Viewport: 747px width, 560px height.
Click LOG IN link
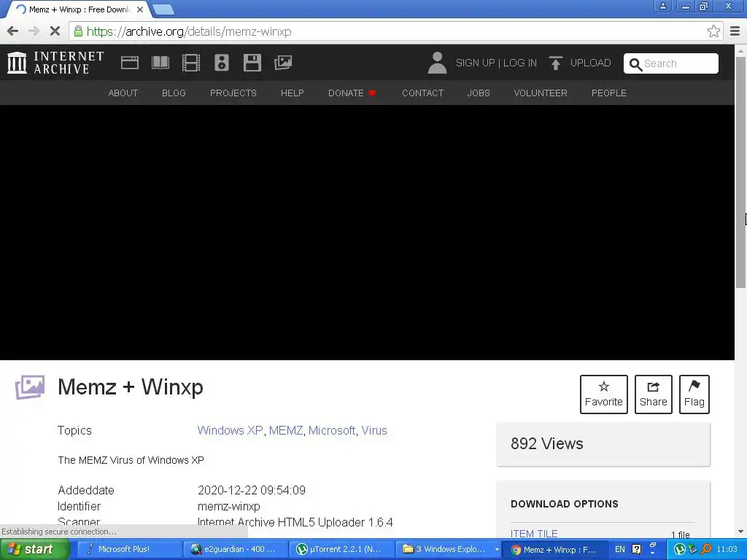519,63
